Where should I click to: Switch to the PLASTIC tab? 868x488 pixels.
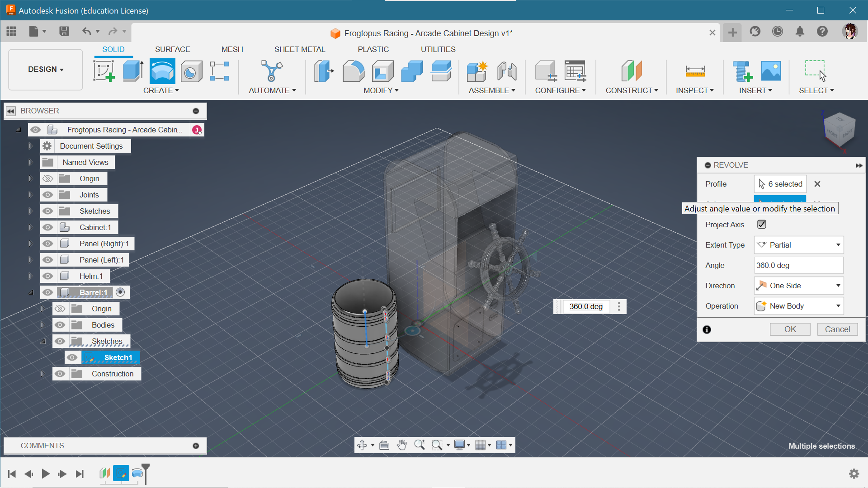point(373,49)
